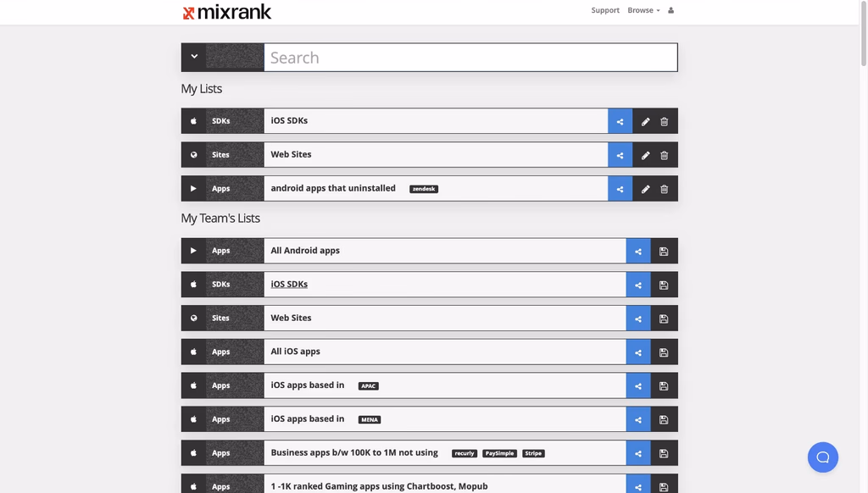868x493 pixels.
Task: Save the All iOS apps list
Action: [664, 352]
